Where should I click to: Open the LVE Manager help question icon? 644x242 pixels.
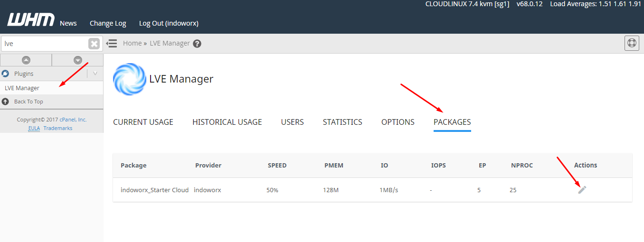point(197,44)
